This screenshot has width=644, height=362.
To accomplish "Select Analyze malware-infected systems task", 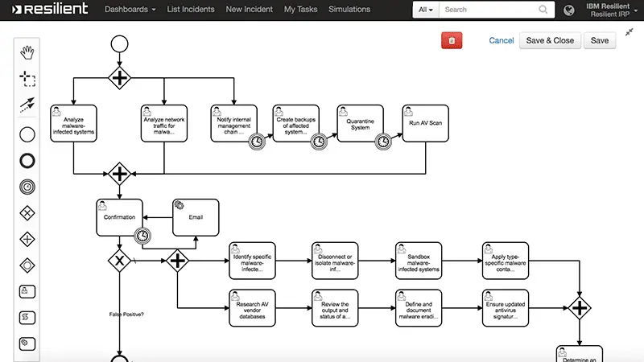I will coord(73,124).
